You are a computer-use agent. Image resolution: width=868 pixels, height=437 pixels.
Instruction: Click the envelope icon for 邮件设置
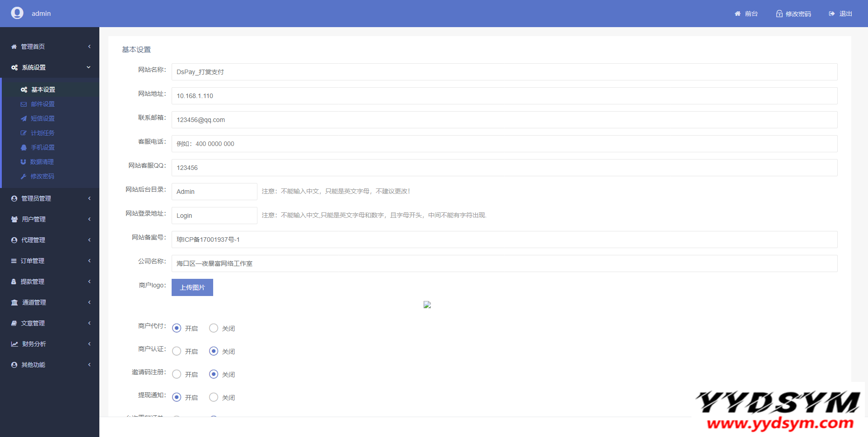(23, 104)
